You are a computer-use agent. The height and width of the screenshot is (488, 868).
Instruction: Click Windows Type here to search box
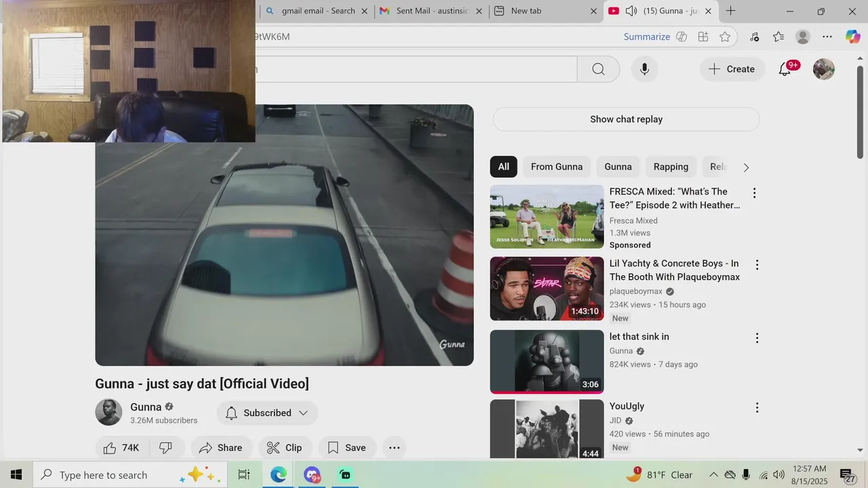pyautogui.click(x=130, y=475)
